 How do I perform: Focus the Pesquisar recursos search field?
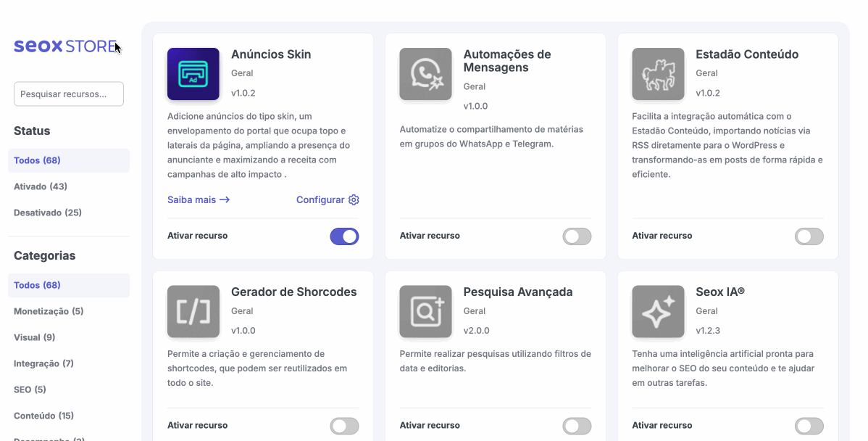pos(69,94)
